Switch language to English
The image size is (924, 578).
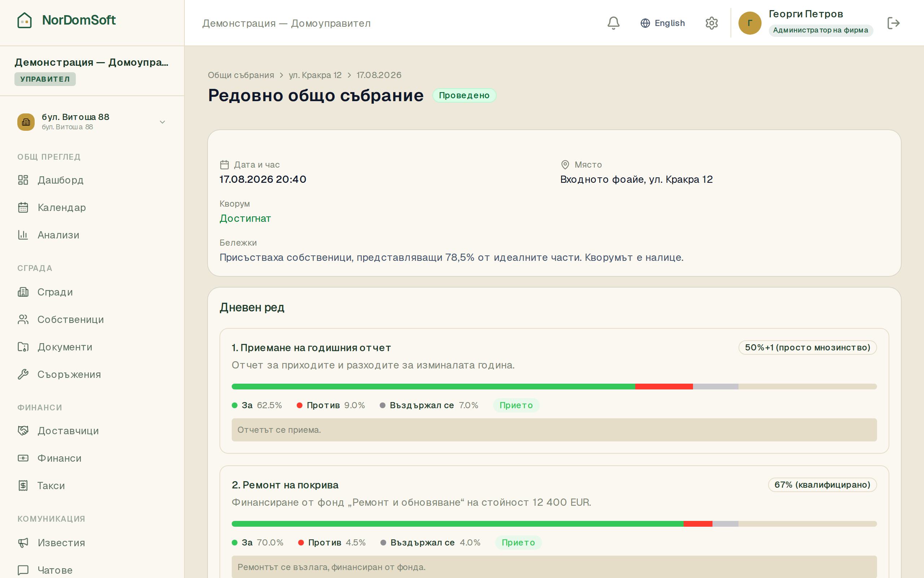(x=662, y=23)
